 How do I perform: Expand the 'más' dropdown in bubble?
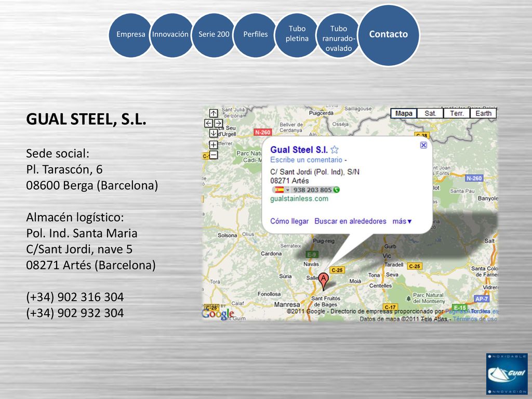point(402,221)
